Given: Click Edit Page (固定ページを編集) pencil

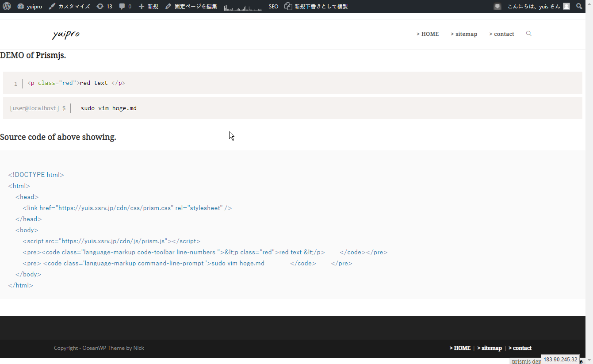Looking at the screenshot, I should (191, 7).
